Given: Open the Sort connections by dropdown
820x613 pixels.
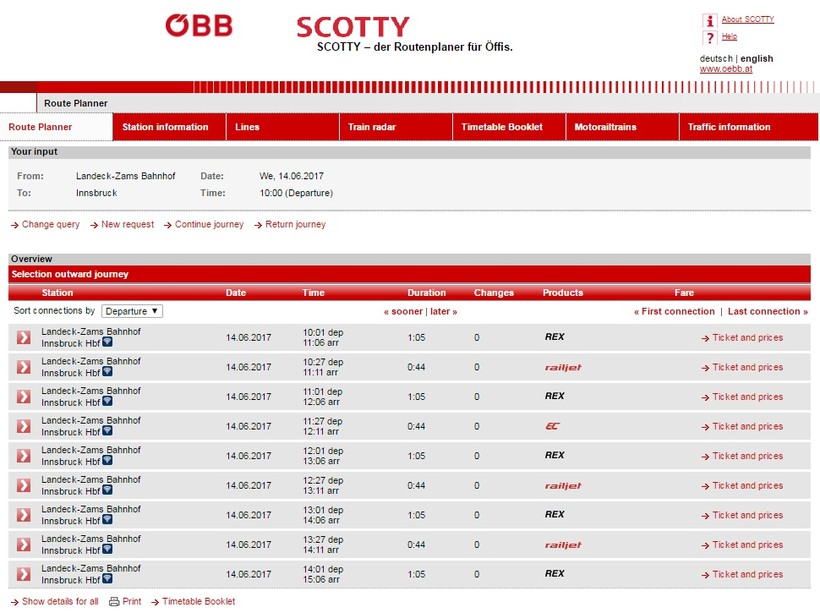Looking at the screenshot, I should pos(132,312).
